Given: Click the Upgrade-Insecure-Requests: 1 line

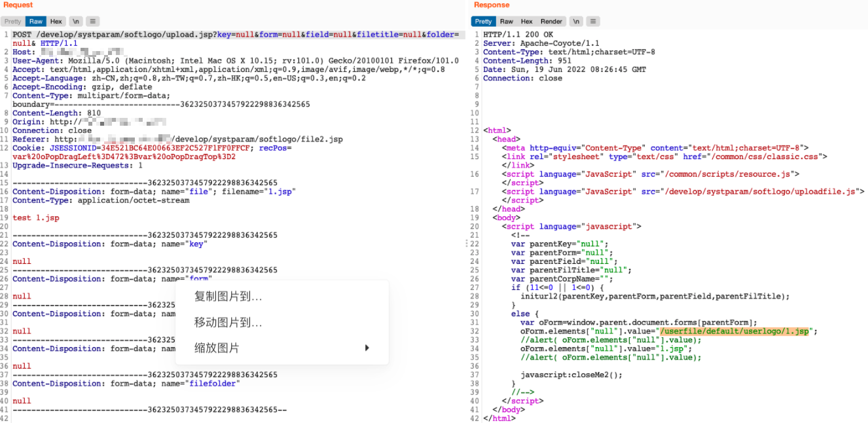Looking at the screenshot, I should (x=77, y=166).
